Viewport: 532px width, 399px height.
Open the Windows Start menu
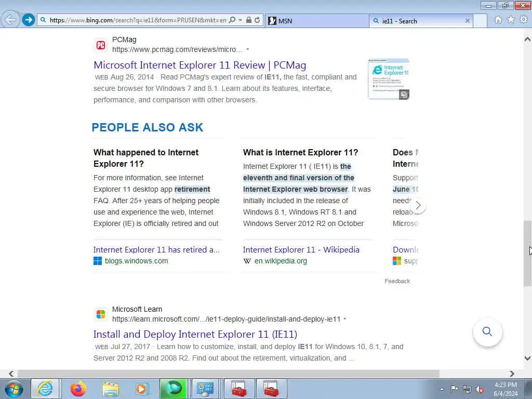[14, 389]
